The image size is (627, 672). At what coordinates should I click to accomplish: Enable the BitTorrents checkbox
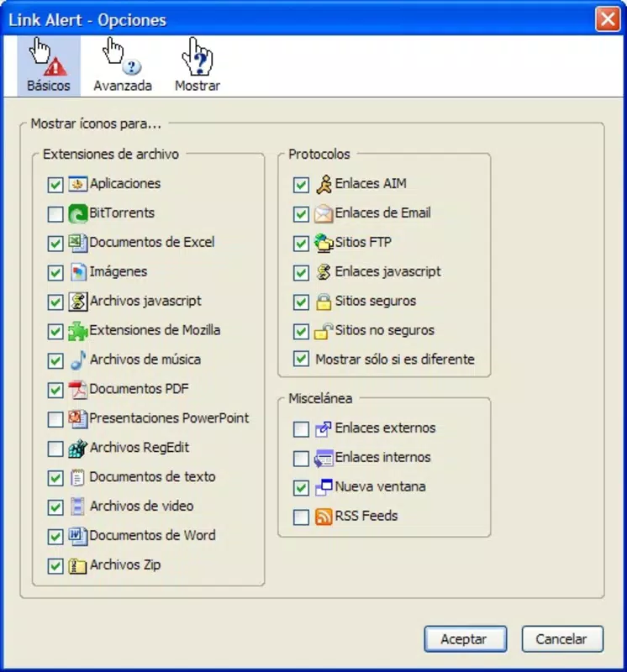click(x=55, y=214)
